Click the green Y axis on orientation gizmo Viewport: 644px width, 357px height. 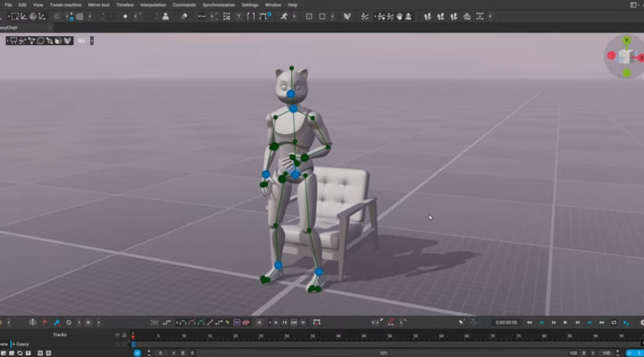click(626, 41)
